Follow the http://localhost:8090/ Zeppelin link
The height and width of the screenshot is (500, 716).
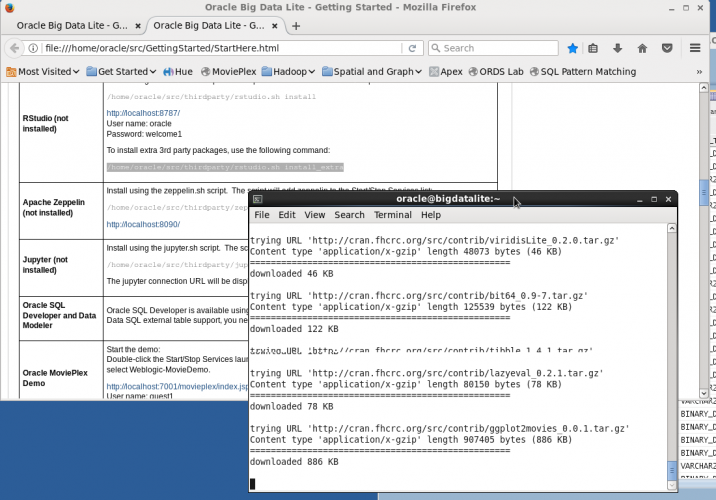tap(143, 224)
